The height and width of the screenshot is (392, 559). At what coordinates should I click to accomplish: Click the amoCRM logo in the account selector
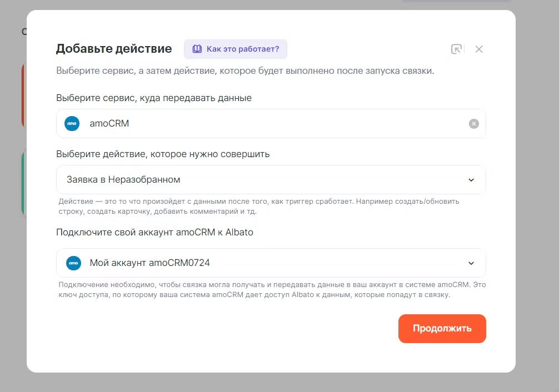74,263
